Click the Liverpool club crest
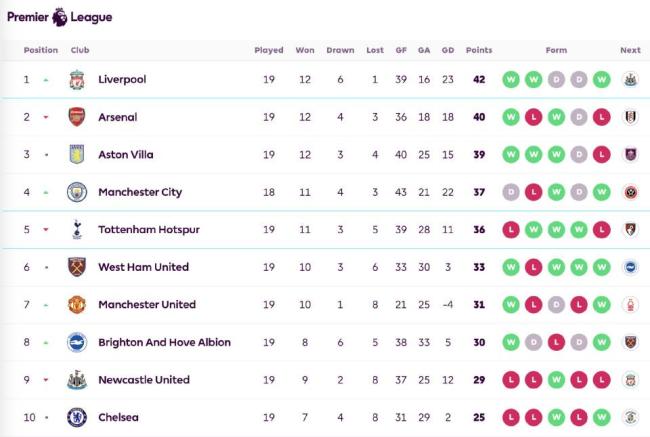Image resolution: width=650 pixels, height=437 pixels. [77, 79]
